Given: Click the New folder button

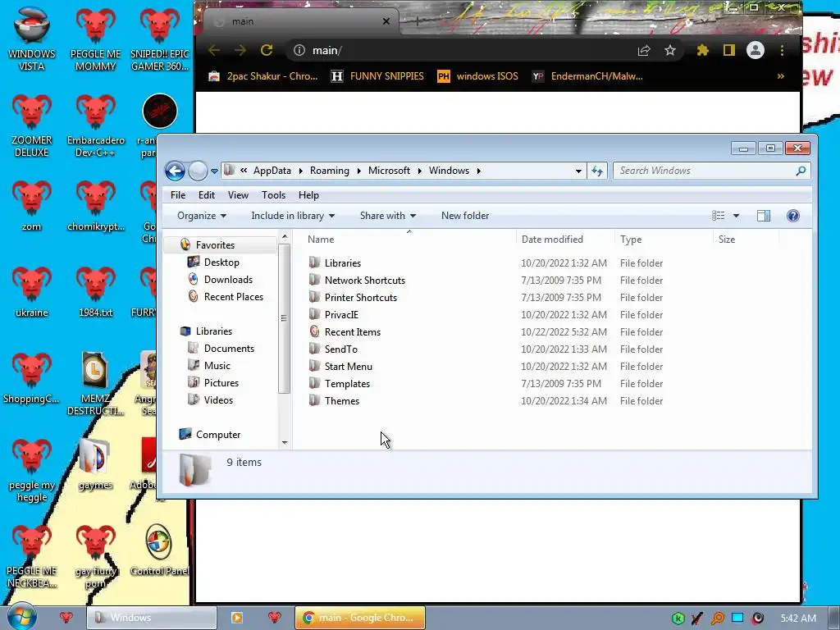Looking at the screenshot, I should click(465, 216).
